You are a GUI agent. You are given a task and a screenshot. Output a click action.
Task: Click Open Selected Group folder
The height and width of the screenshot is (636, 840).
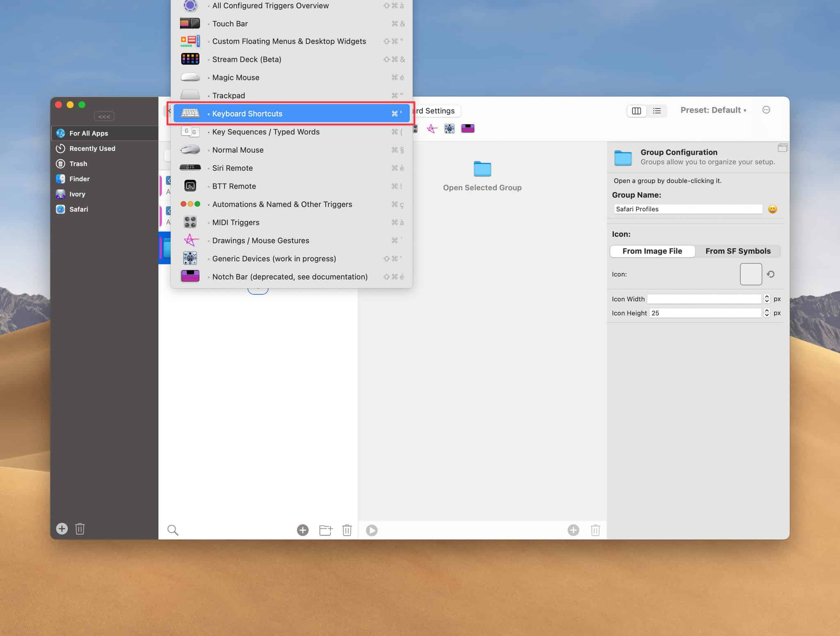pos(482,169)
